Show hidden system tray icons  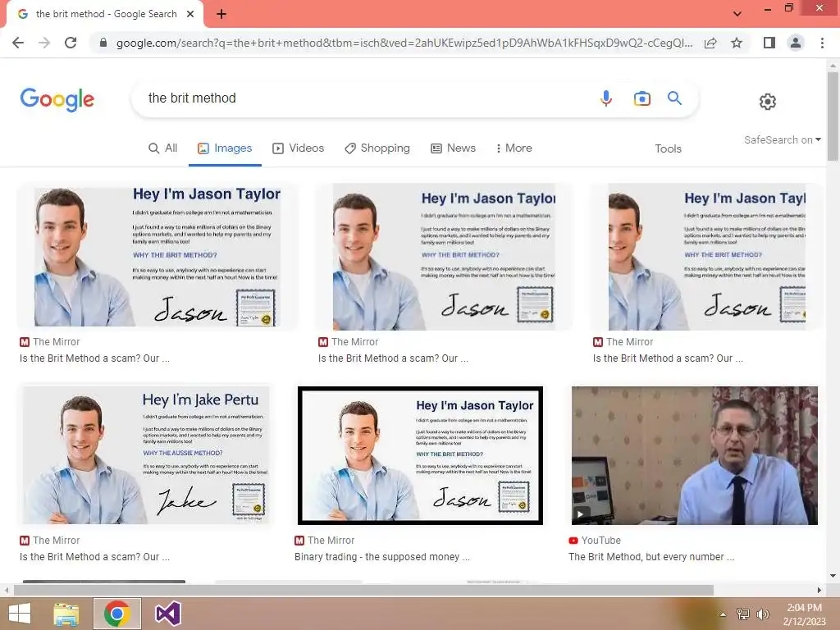[x=724, y=614]
